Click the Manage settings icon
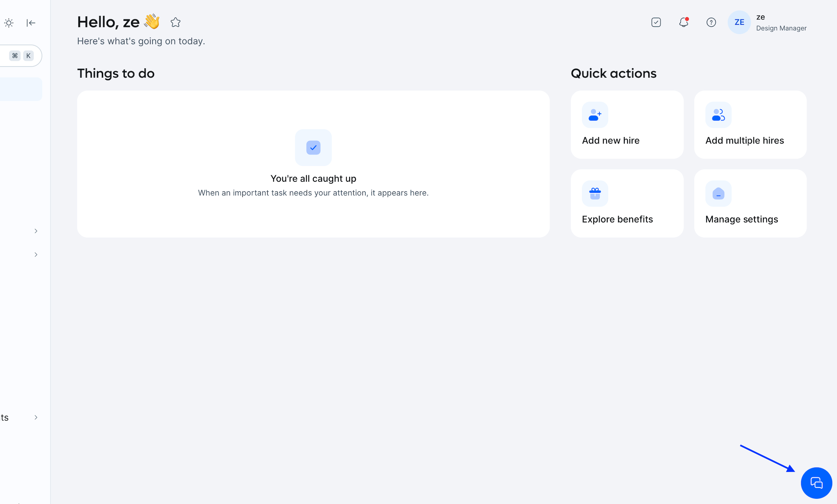 (718, 194)
